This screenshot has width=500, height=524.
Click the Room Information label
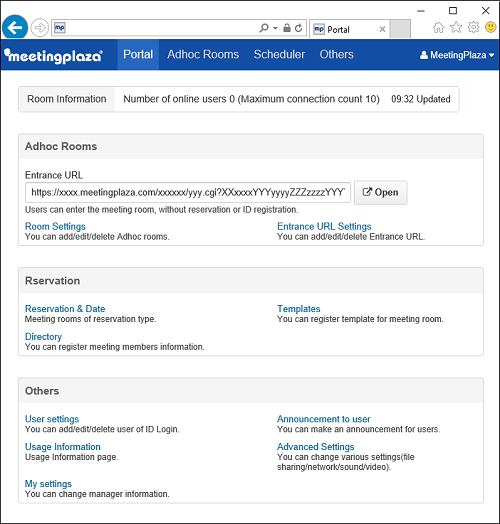point(67,99)
